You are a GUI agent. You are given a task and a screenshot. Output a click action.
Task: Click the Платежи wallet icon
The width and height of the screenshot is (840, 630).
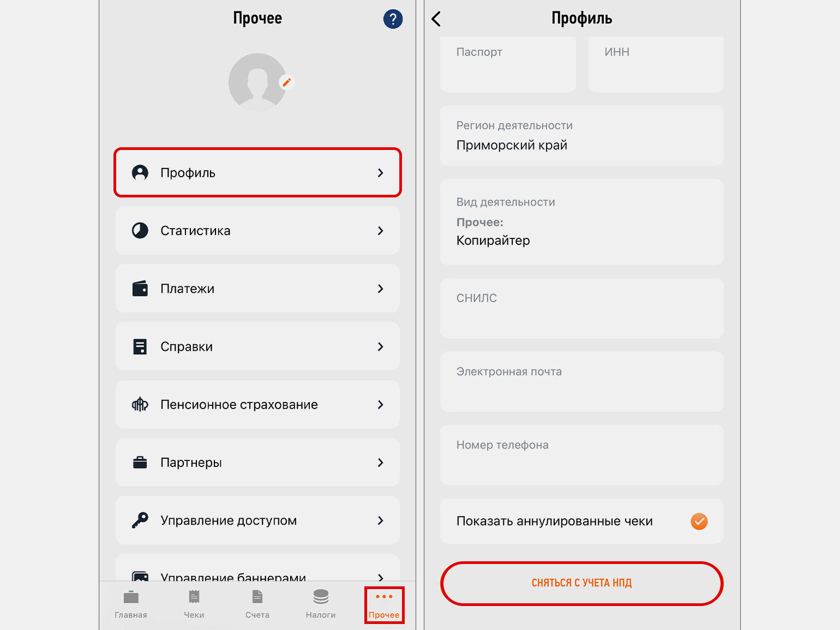[140, 289]
